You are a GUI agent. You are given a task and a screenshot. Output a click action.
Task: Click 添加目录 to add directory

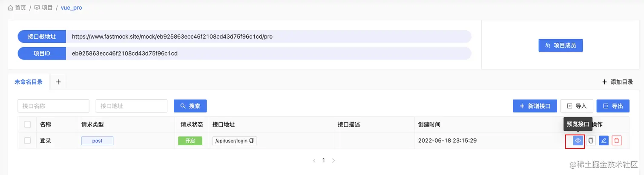click(618, 82)
